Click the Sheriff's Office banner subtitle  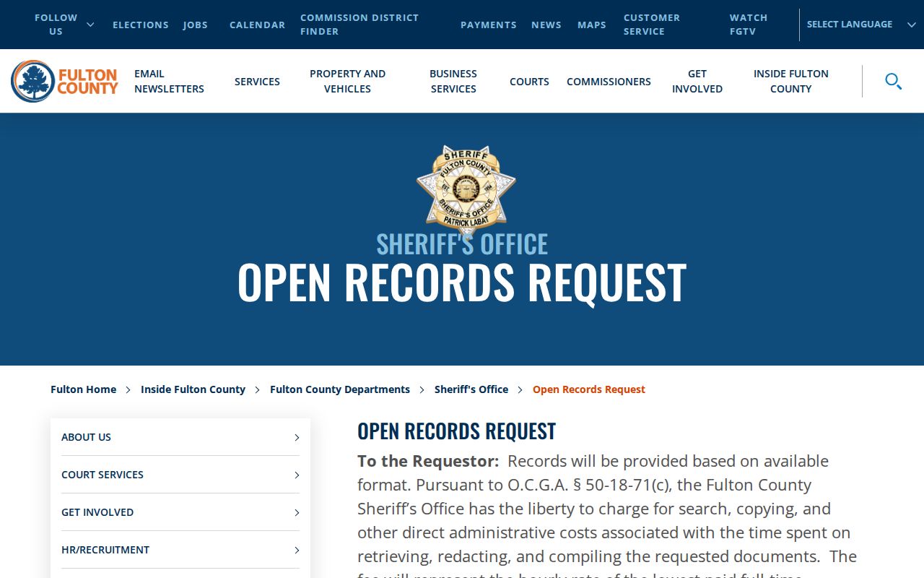462,244
